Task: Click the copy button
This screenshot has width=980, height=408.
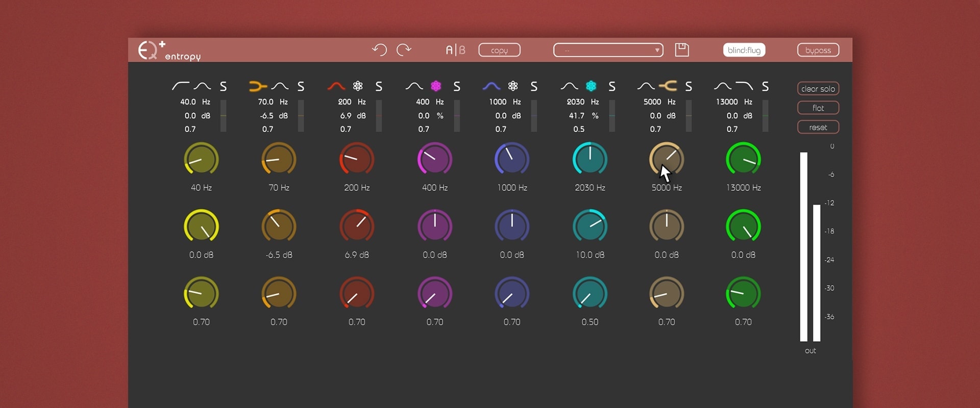Action: pyautogui.click(x=499, y=50)
